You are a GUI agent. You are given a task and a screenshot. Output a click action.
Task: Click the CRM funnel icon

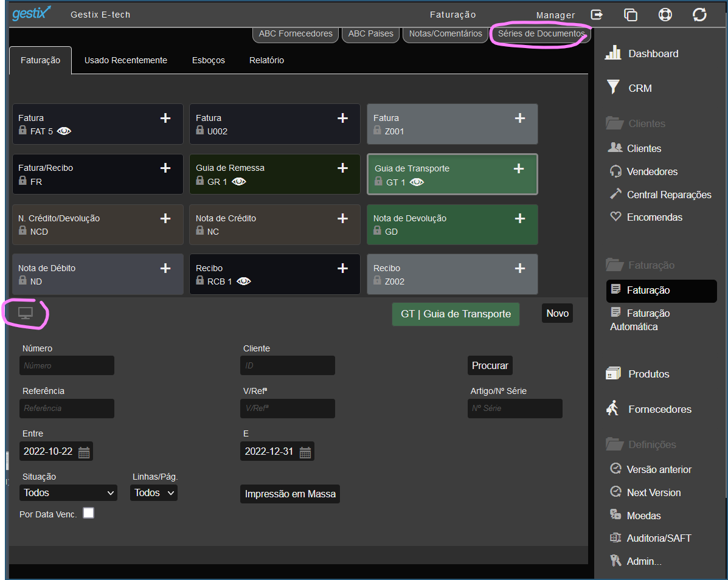(x=613, y=87)
